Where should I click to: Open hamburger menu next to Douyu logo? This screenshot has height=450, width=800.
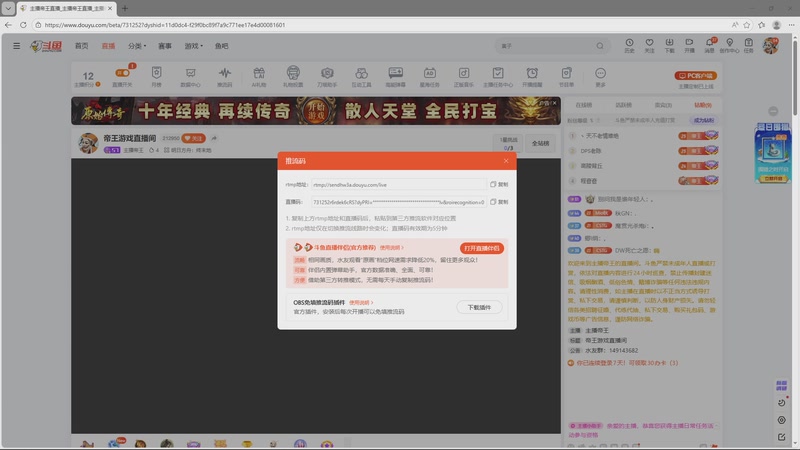(16, 46)
